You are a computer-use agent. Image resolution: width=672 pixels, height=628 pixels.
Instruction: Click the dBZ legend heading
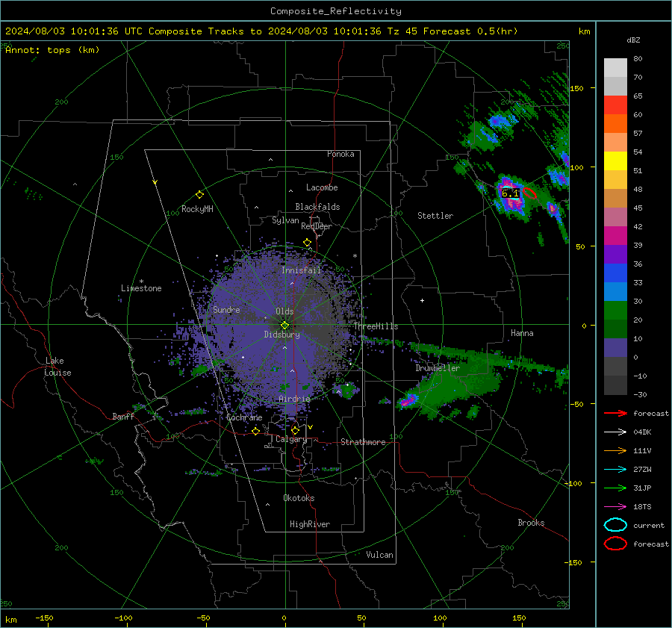(x=633, y=40)
